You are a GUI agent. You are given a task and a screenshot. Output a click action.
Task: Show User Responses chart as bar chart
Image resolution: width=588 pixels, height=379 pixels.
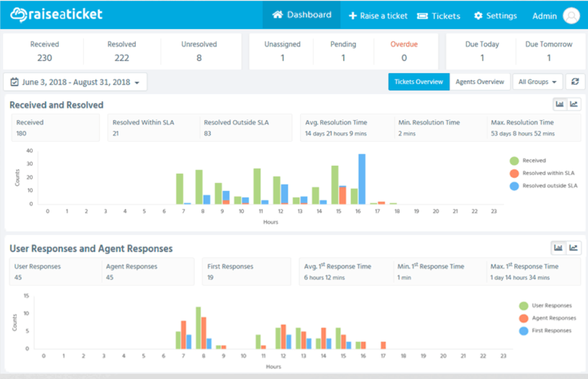(558, 248)
